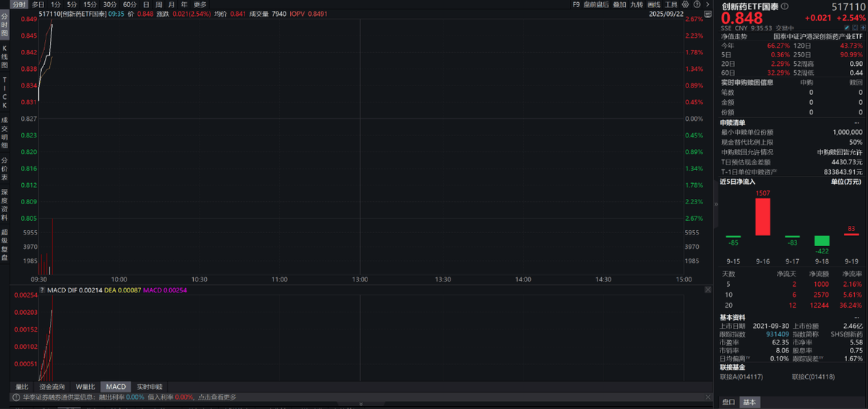Click the 517110 stock code in right panel
This screenshot has width=868, height=409.
click(x=848, y=6)
